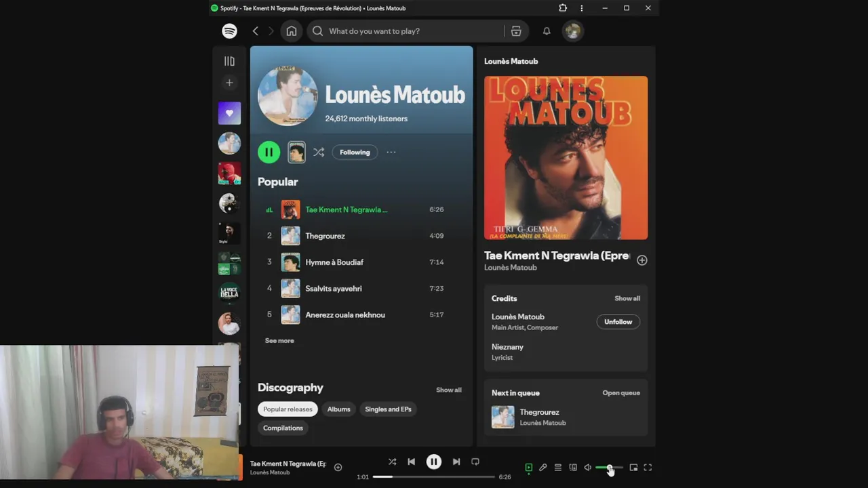Click the Following button

tap(355, 152)
